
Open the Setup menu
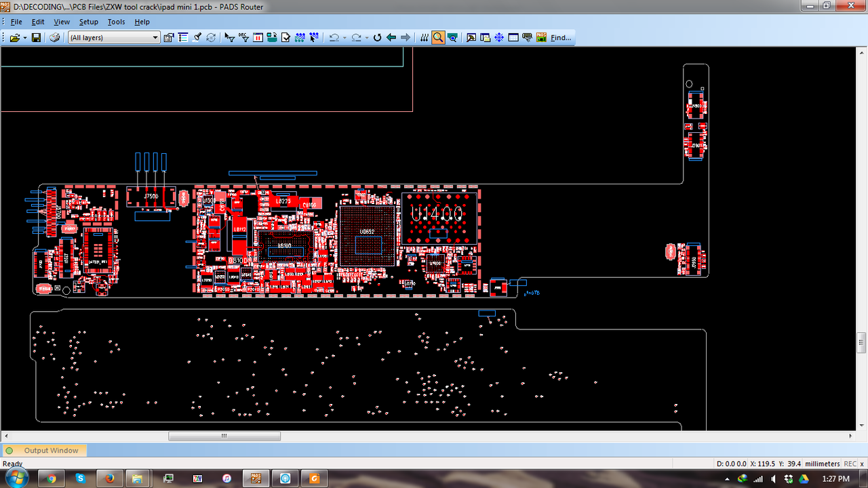tap(89, 22)
